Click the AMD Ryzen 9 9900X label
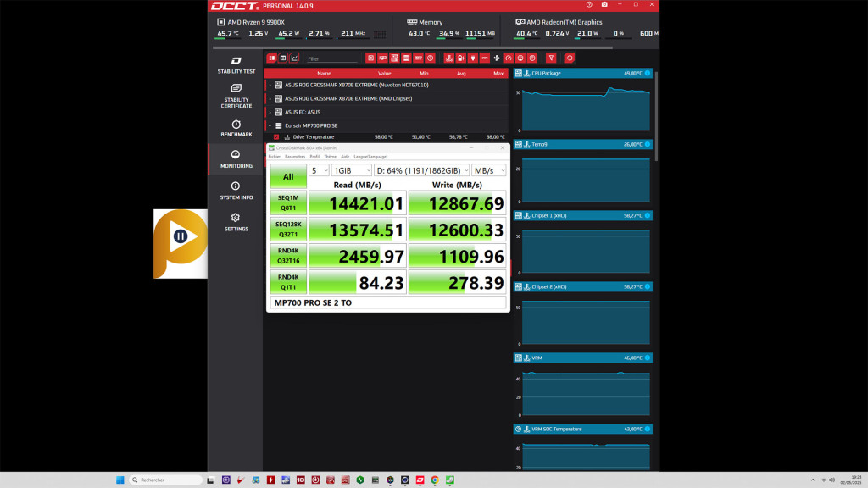 tap(256, 22)
